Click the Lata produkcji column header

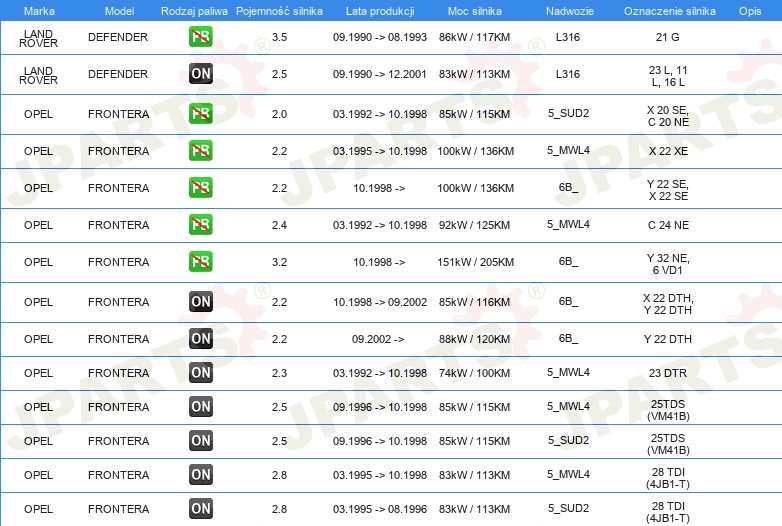380,11
